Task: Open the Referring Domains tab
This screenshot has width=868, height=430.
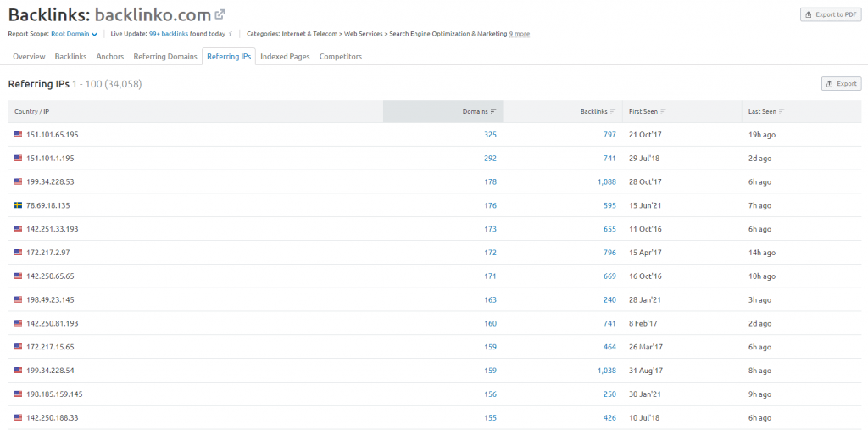Action: [165, 57]
